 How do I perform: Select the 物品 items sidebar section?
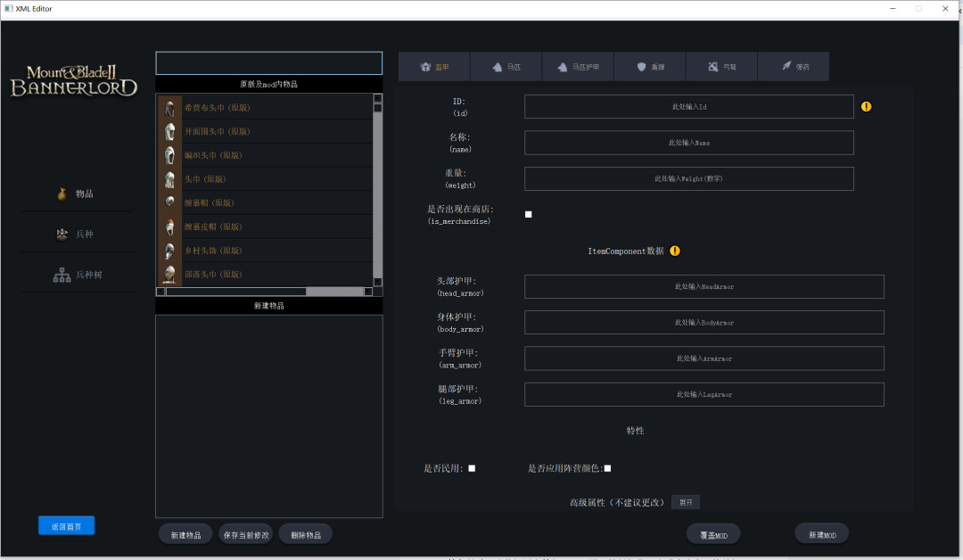[76, 194]
